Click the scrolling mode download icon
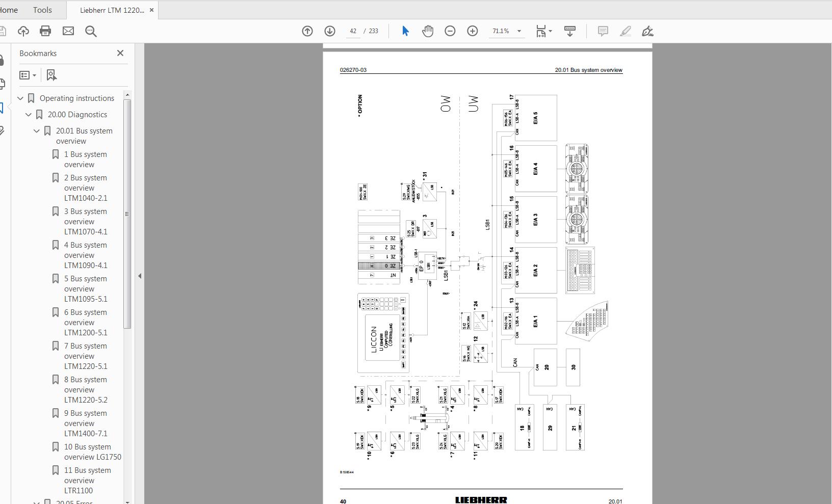The height and width of the screenshot is (504, 832). (x=570, y=31)
